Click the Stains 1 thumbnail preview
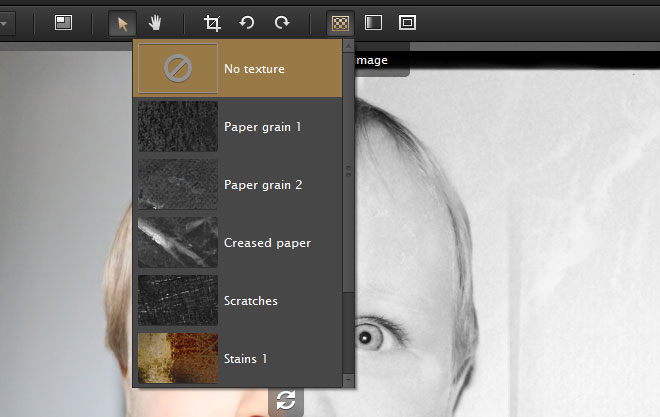 click(178, 359)
